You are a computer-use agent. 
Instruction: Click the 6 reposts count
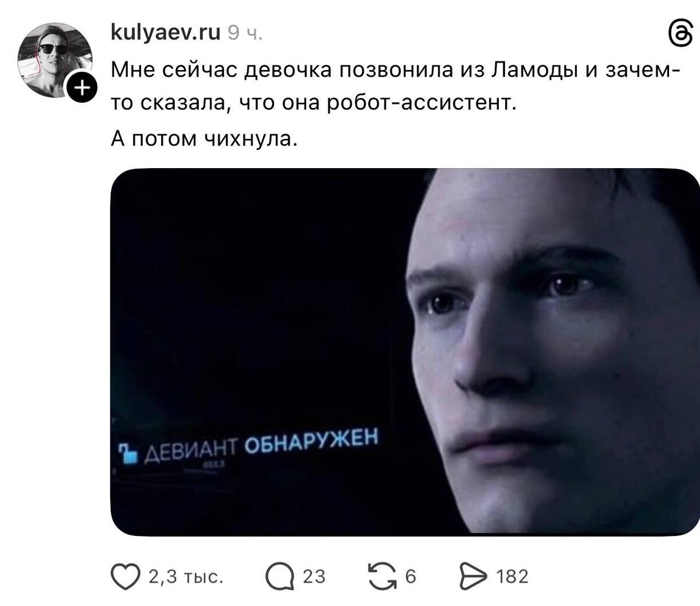pos(410,577)
